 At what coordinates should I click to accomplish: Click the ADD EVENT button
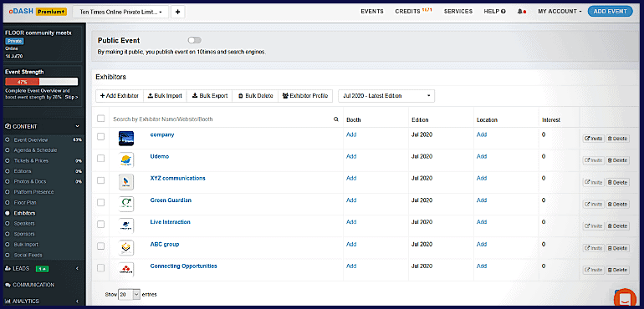click(x=610, y=12)
